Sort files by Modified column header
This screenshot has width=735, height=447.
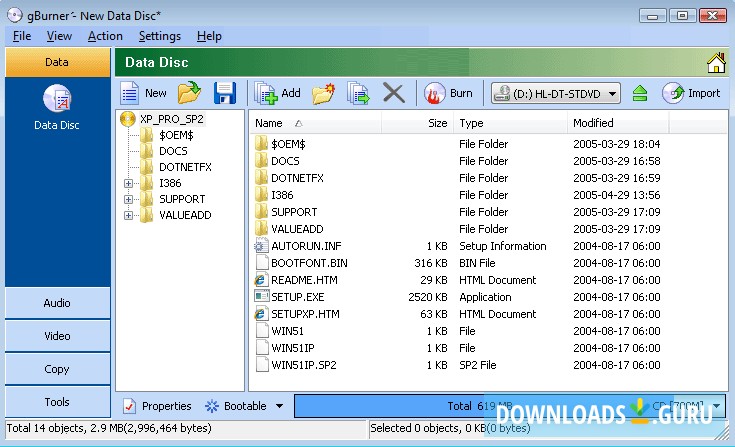click(618, 123)
